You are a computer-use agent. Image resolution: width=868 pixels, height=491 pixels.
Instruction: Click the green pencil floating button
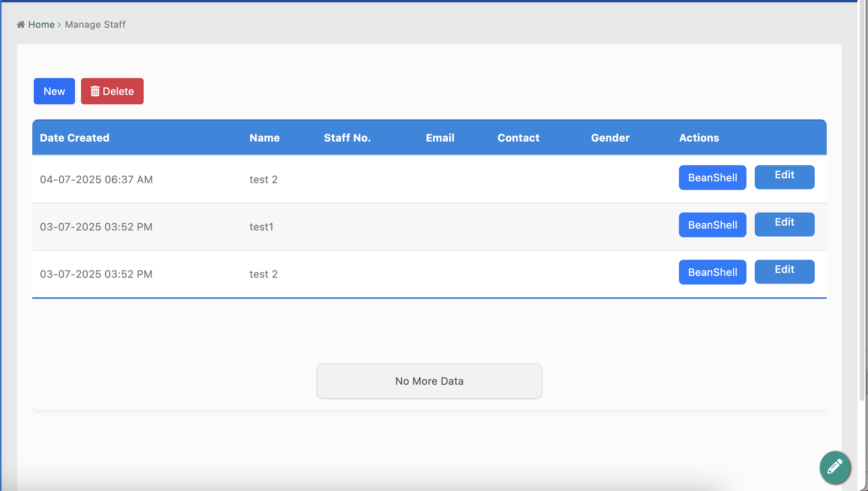835,467
